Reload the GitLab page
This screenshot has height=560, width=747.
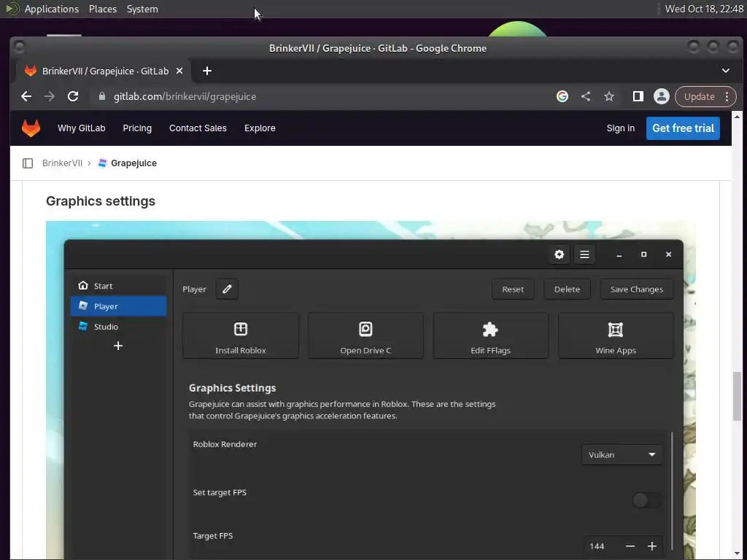click(x=73, y=97)
